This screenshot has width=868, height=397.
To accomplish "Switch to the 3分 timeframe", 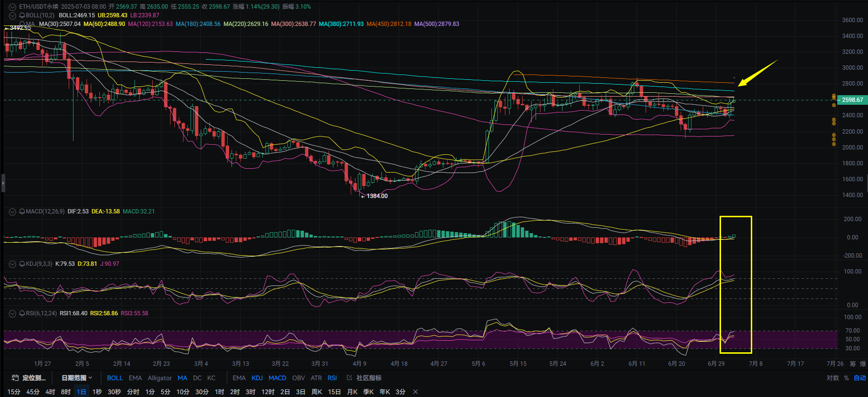I will point(401,392).
